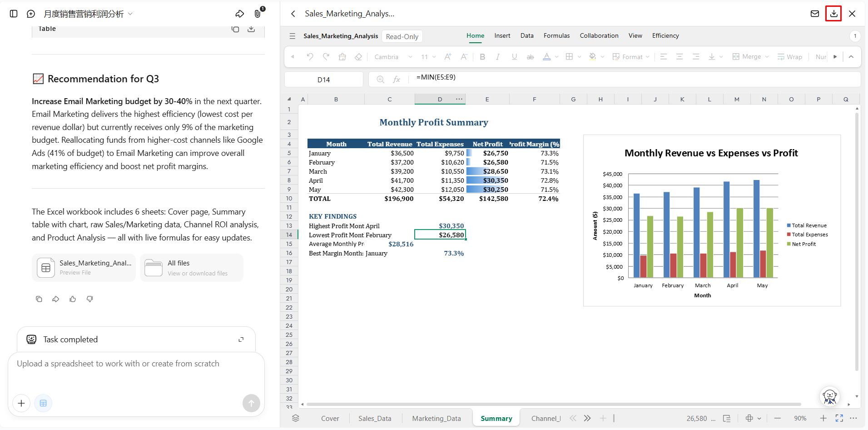The width and height of the screenshot is (868, 430).
Task: Enter fullscreen spreadsheet view
Action: pyautogui.click(x=839, y=418)
